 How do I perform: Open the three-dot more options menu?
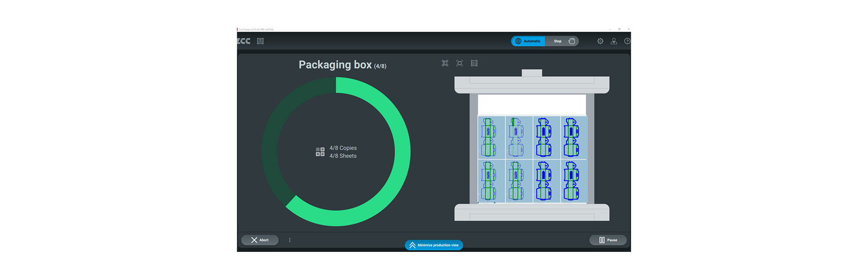click(290, 240)
